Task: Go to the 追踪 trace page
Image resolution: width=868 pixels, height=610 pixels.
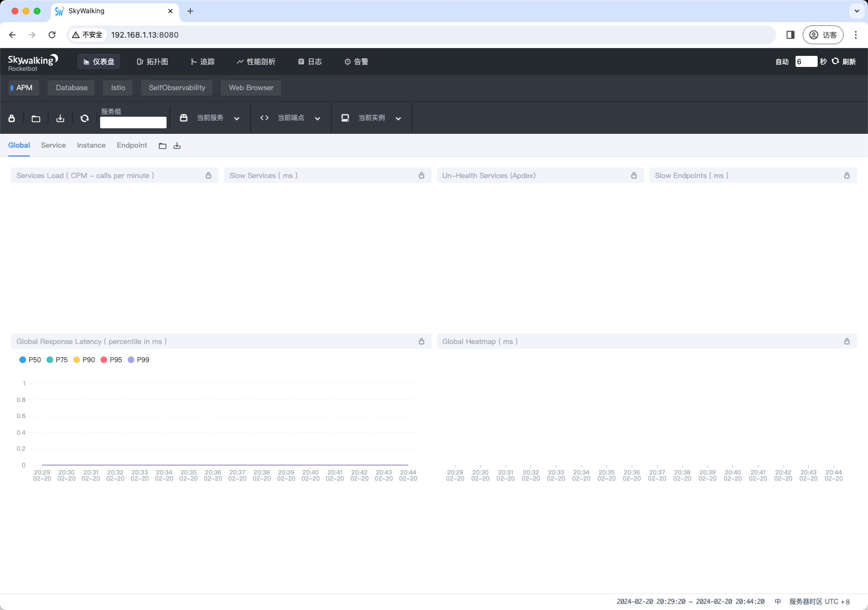Action: click(x=202, y=61)
